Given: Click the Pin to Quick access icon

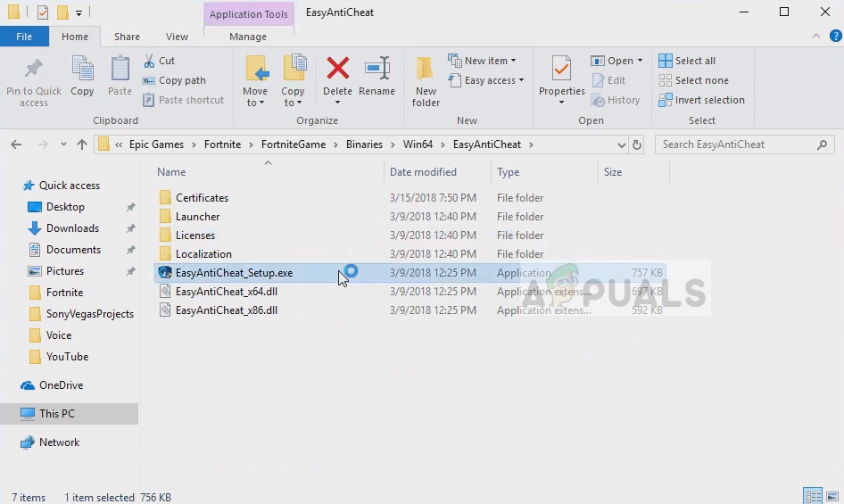Looking at the screenshot, I should [x=33, y=69].
